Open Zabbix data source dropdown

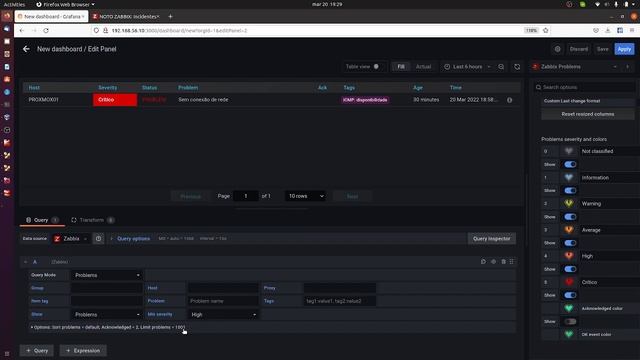tap(71, 238)
